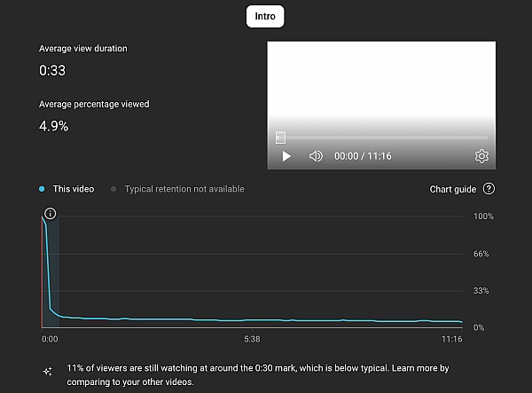Click the 11:16 label on chart axis
Screen dimensions: 532x393
pyautogui.click(x=451, y=339)
